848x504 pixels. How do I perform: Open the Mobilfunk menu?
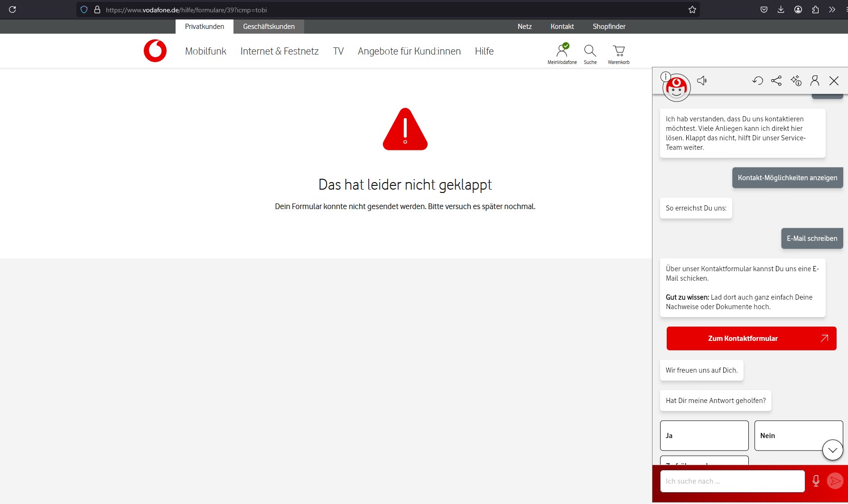205,51
